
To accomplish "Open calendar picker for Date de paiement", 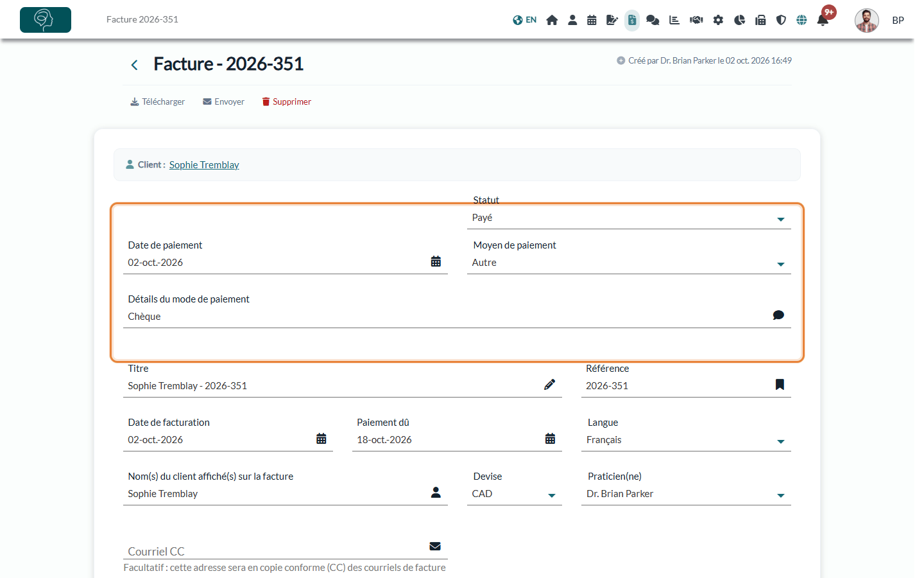I will point(436,261).
